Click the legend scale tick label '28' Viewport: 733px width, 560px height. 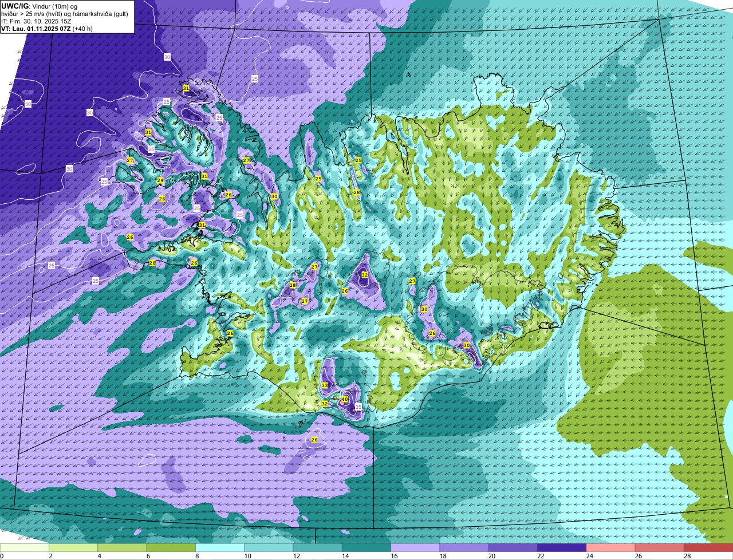coord(687,556)
